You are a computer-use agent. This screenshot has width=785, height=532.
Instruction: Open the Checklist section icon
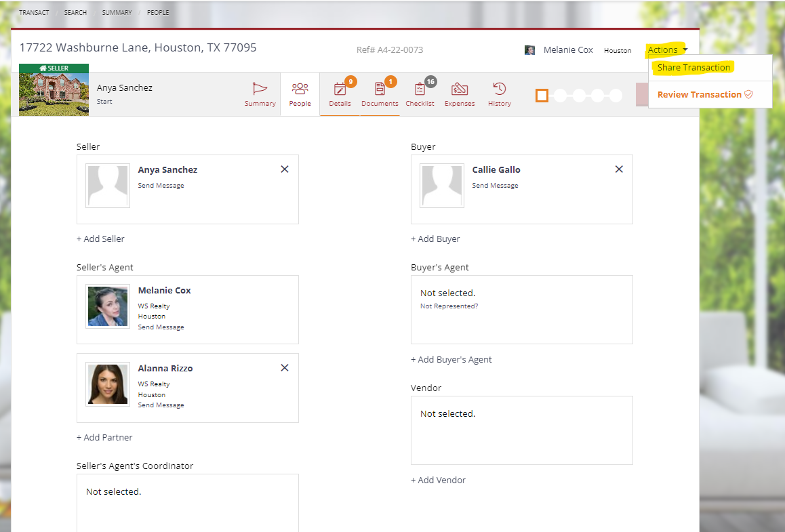tap(420, 89)
